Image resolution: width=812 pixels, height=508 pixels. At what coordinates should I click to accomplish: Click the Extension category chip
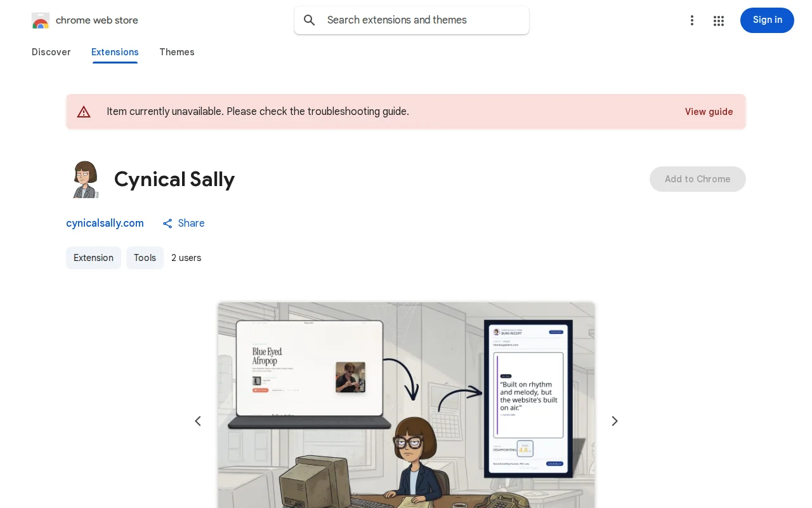click(93, 258)
